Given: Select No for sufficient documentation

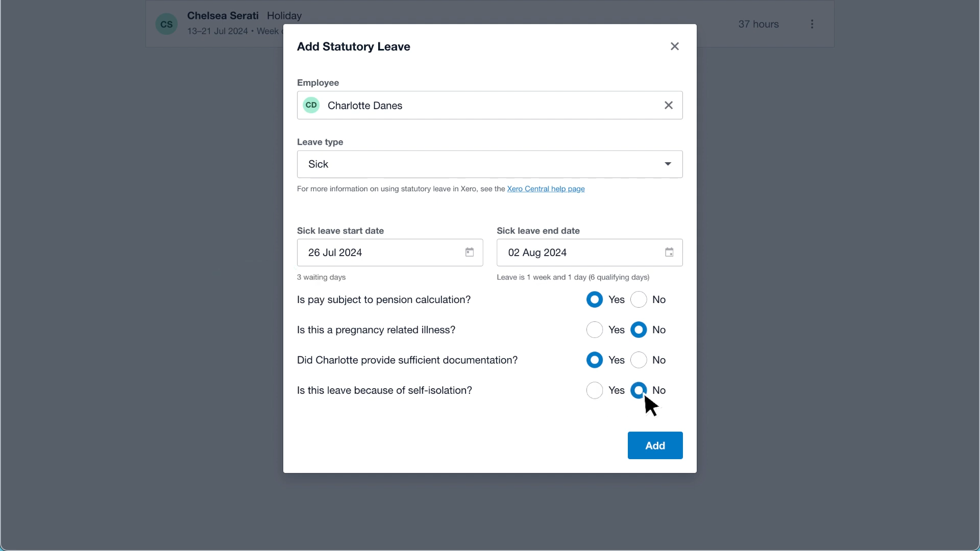Looking at the screenshot, I should (x=639, y=360).
